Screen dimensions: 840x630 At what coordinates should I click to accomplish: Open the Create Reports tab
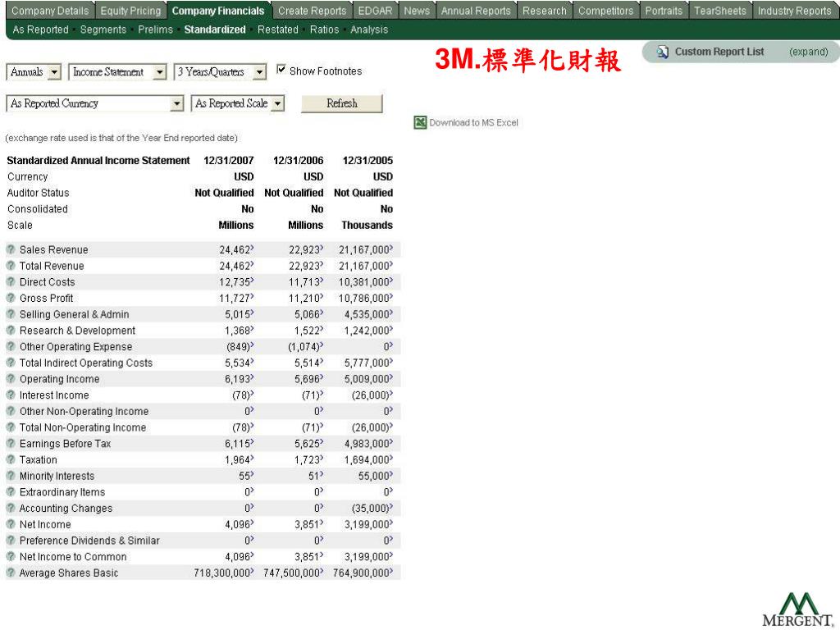point(313,11)
